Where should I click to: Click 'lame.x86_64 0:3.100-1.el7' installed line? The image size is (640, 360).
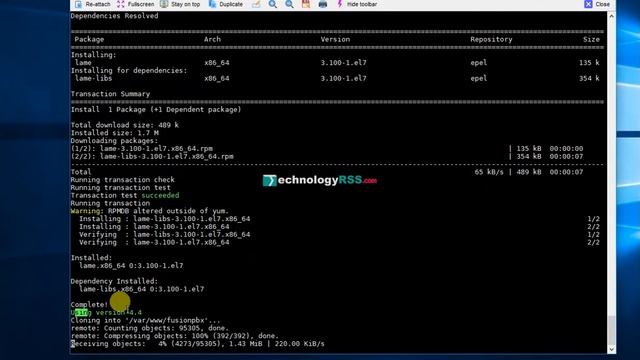[131, 266]
